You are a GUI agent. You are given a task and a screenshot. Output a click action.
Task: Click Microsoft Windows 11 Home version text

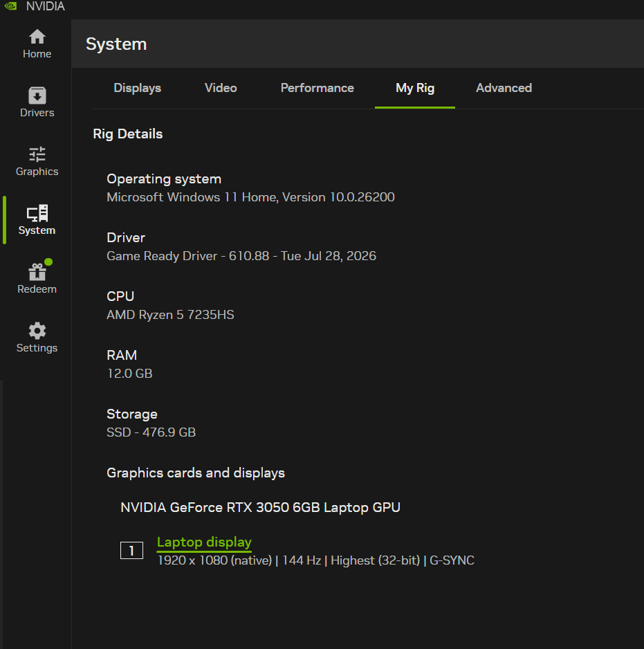[x=250, y=197]
